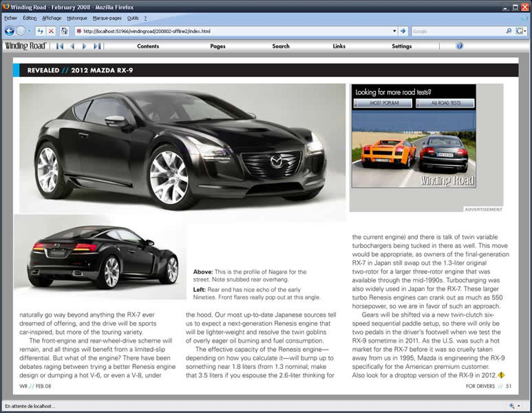
Task: Open the Marque-pages menu
Action: tap(107, 19)
